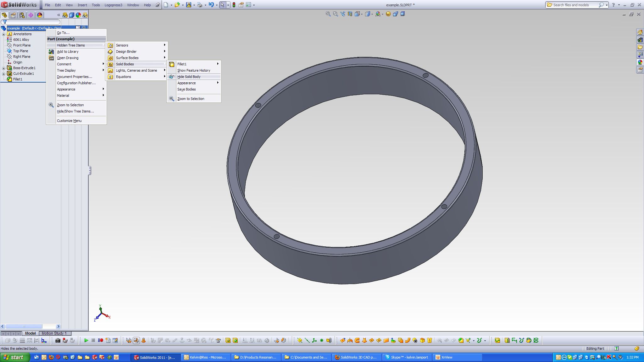Click the New document icon
644x362 pixels.
(x=166, y=5)
